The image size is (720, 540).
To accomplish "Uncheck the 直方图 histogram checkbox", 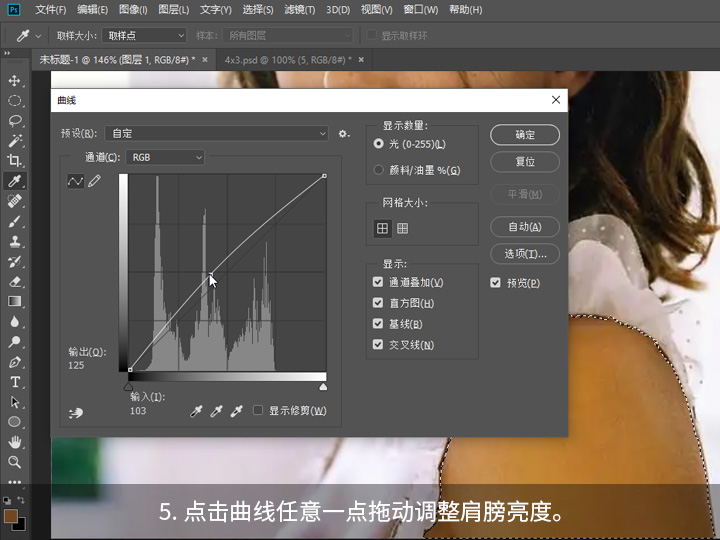I will pyautogui.click(x=378, y=303).
